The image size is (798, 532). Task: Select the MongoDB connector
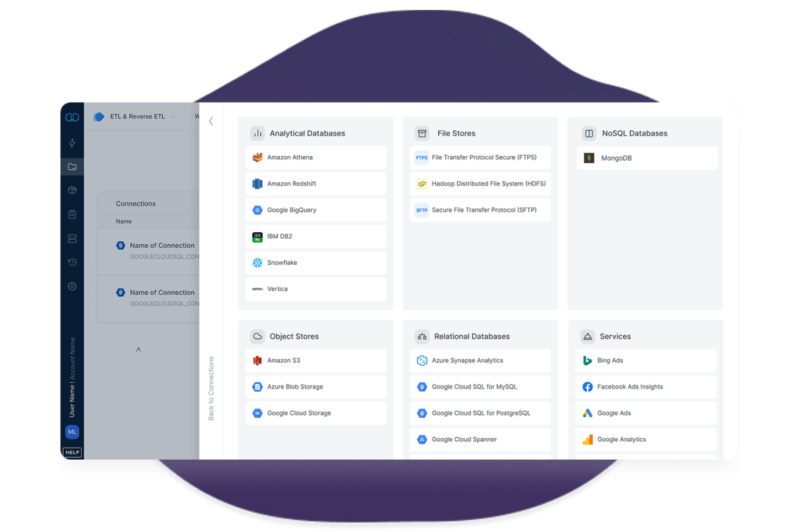tap(647, 158)
